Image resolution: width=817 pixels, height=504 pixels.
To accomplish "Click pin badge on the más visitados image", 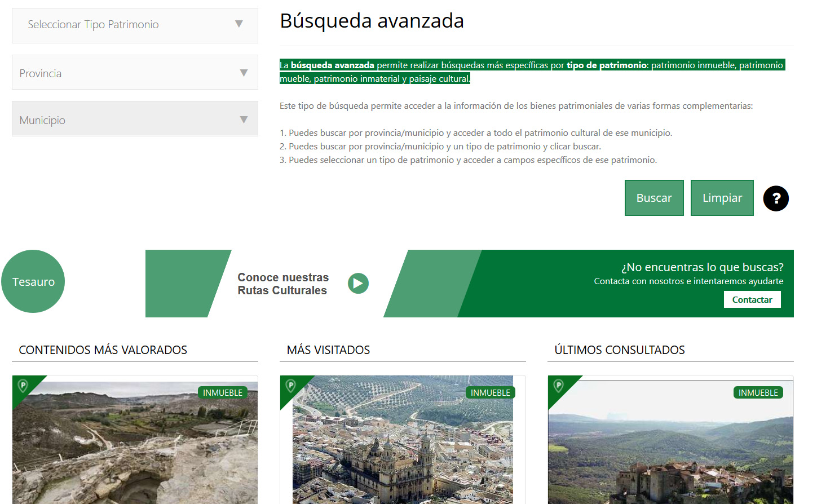I will (x=291, y=386).
